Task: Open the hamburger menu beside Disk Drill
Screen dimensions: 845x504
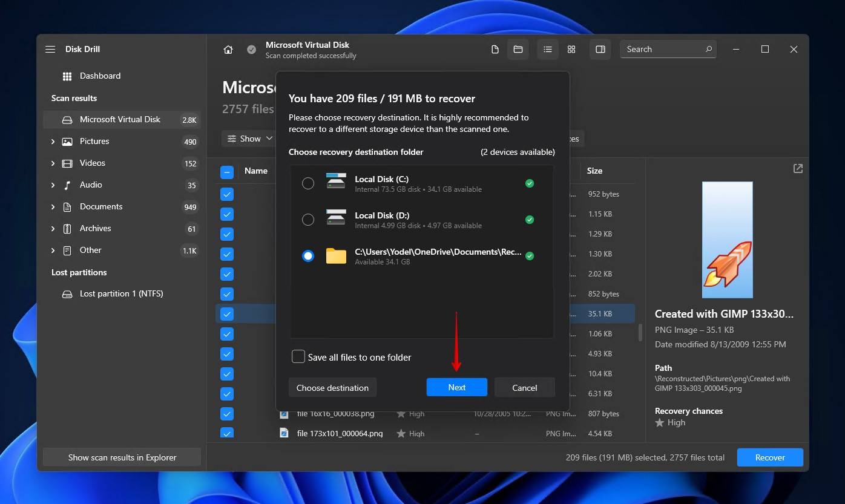Action: pyautogui.click(x=50, y=49)
